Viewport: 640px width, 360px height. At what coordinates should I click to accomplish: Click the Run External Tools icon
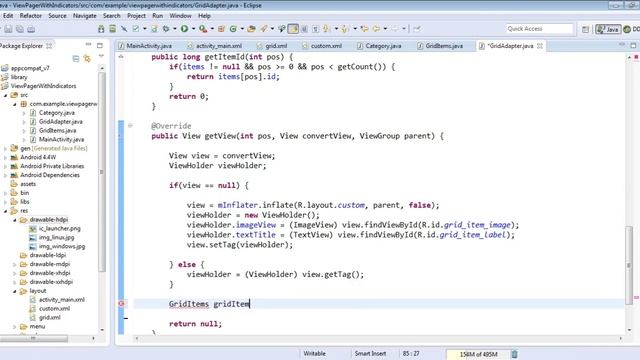203,29
